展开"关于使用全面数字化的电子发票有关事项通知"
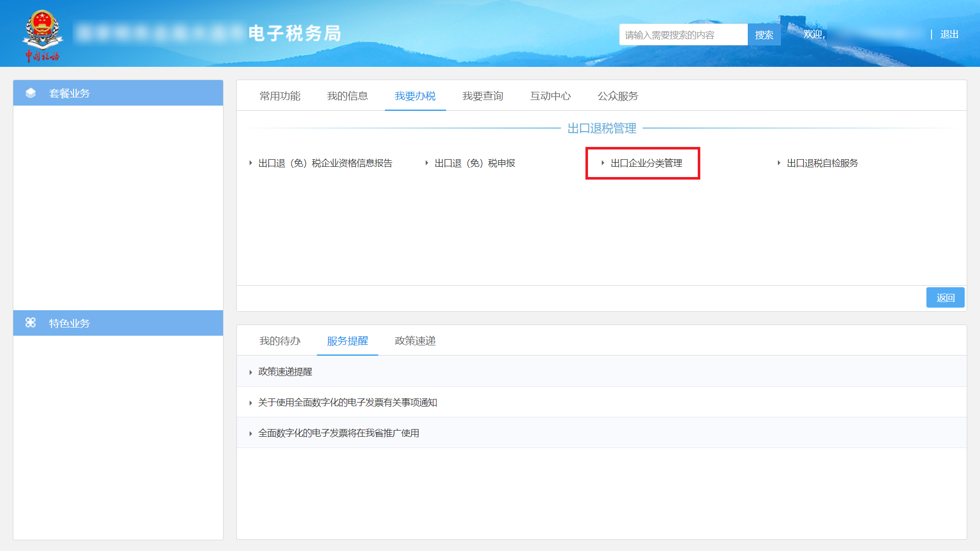Image resolution: width=980 pixels, height=551 pixels. (349, 402)
